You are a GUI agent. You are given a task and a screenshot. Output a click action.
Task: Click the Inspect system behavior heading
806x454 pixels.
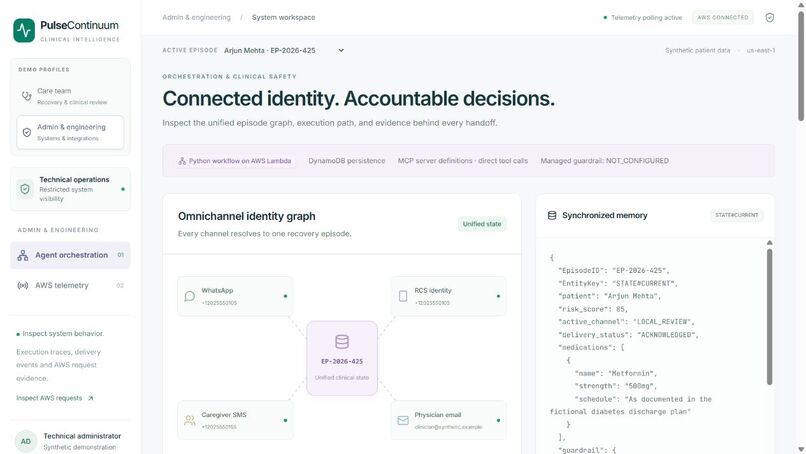click(x=62, y=334)
